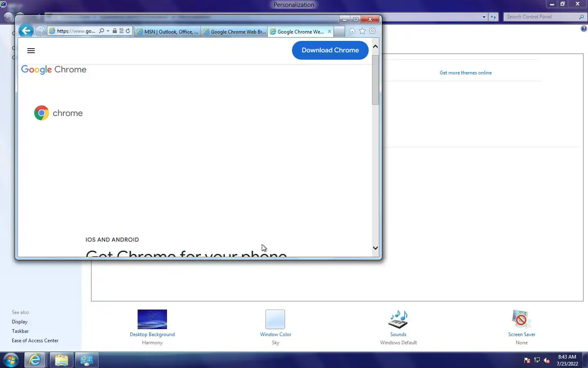Open the Taskbar link under See also
The width and height of the screenshot is (588, 368).
click(x=20, y=331)
